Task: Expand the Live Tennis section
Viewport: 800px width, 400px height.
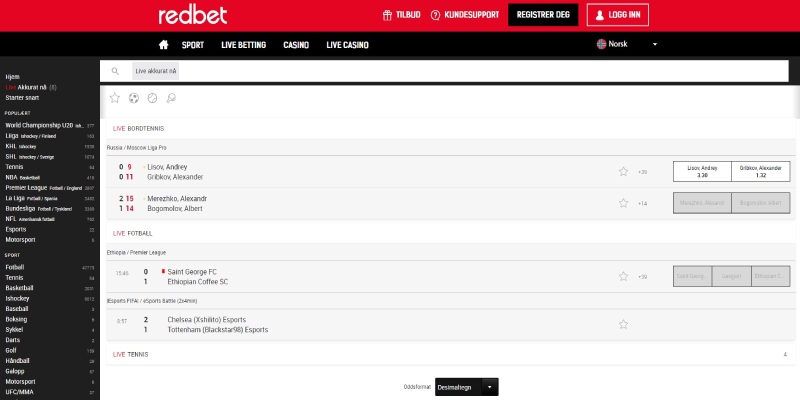Action: click(451, 354)
